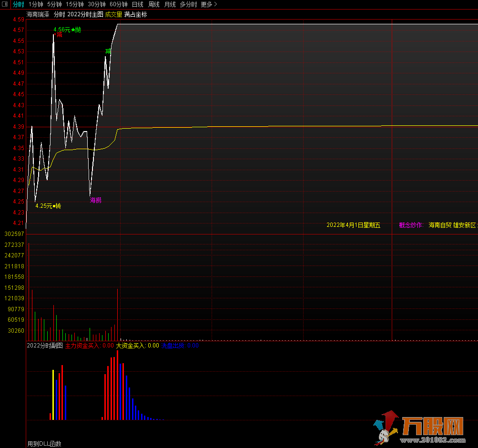
Task: Click the tallest red volume bar at open
Action: click(x=29, y=292)
